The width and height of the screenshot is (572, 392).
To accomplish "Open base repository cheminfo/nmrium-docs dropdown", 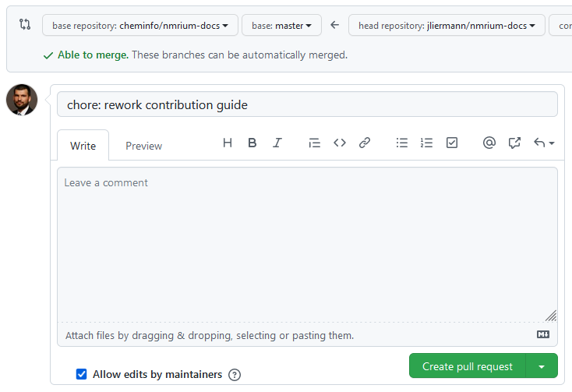I will tap(140, 25).
